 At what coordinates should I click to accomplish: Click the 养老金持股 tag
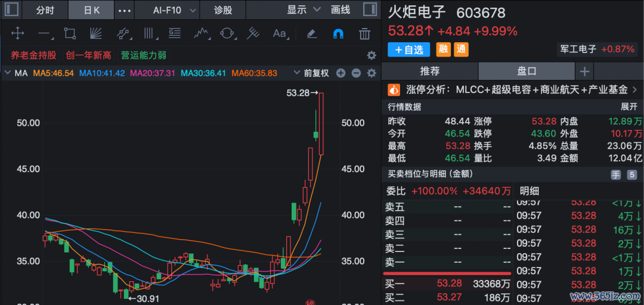coord(33,55)
